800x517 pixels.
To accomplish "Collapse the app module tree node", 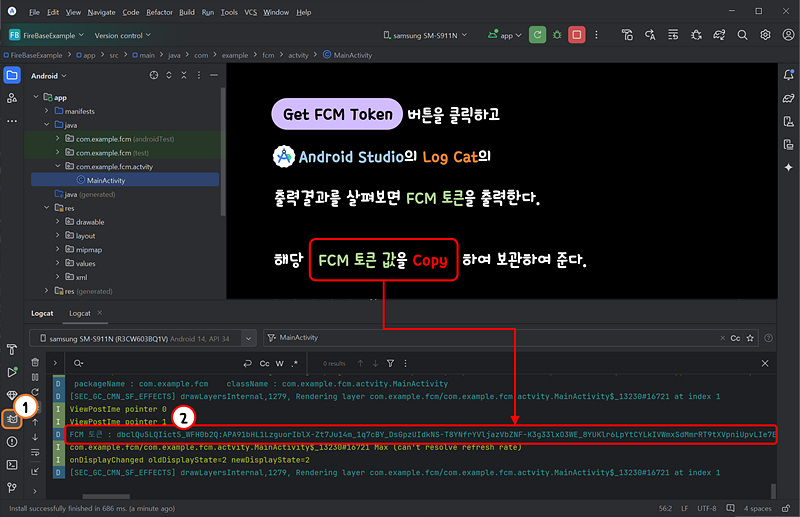I will [x=36, y=96].
